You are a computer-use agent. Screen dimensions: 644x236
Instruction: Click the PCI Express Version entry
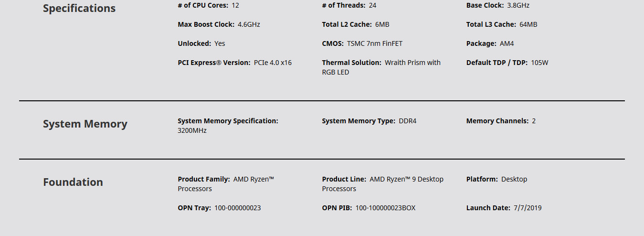click(x=234, y=63)
